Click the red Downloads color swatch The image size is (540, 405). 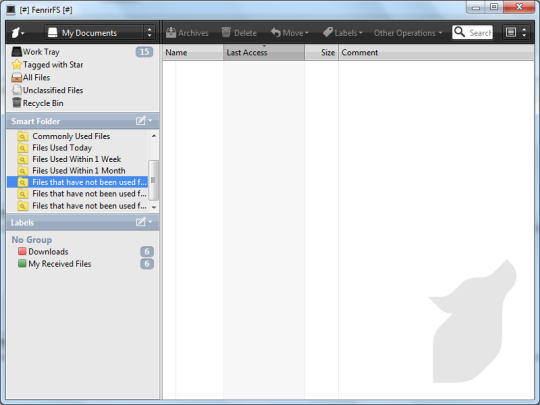pos(22,251)
